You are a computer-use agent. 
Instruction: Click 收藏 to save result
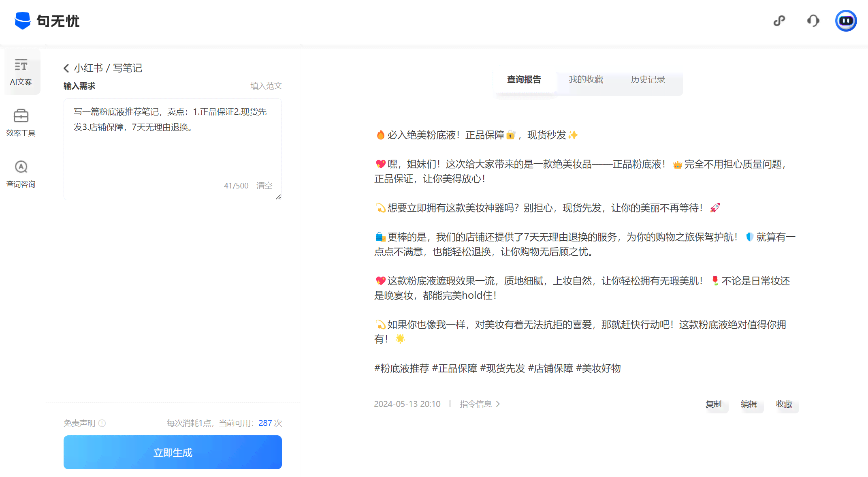click(x=784, y=404)
